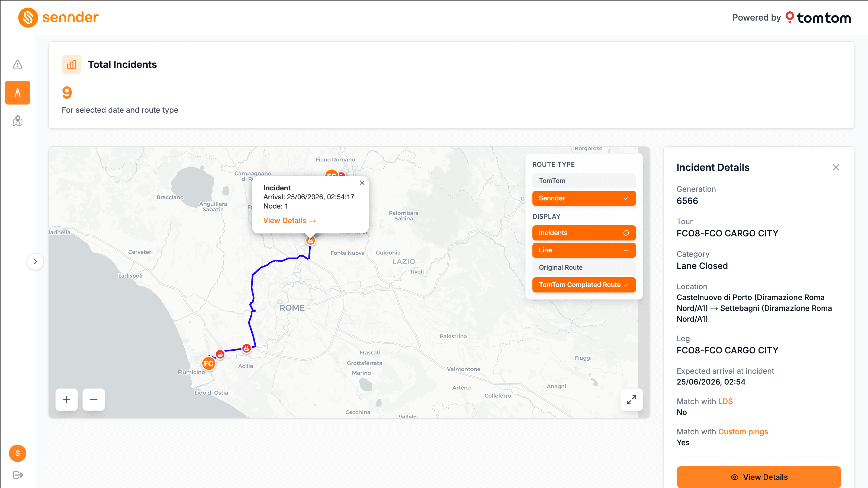Select Sennder route type
This screenshot has width=868, height=488.
tap(584, 198)
